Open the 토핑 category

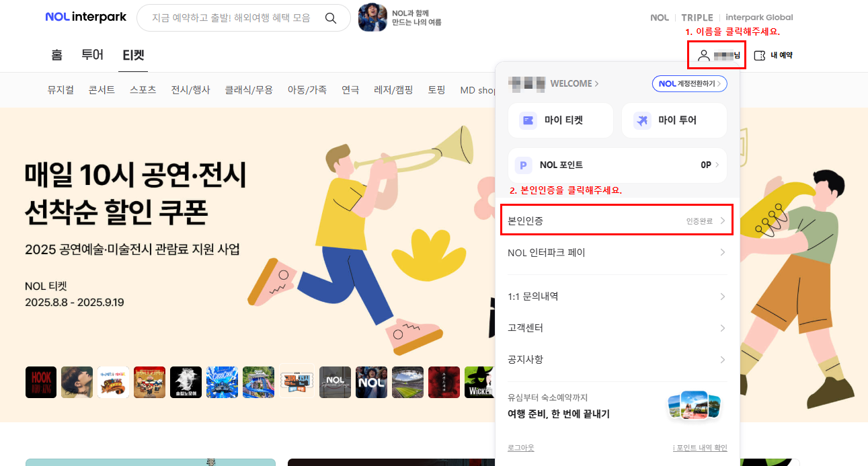coord(436,89)
